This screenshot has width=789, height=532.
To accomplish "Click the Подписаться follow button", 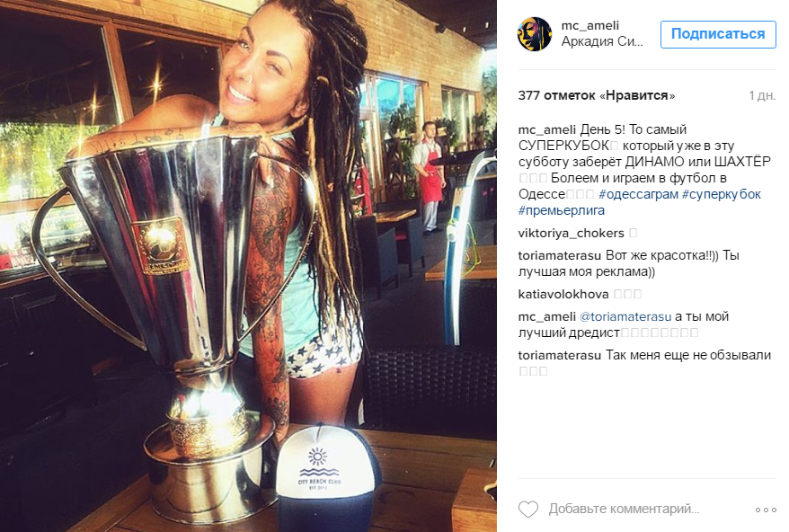I will coord(718,34).
